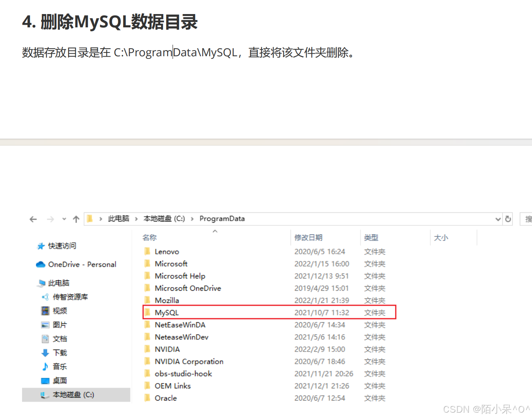Select the Microsoft OneDrive folder icon
The width and height of the screenshot is (532, 418).
[x=147, y=288]
